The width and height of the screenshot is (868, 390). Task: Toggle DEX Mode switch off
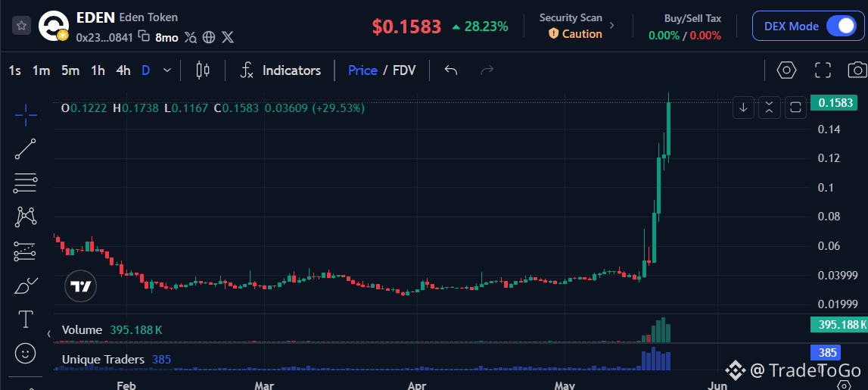pos(841,26)
